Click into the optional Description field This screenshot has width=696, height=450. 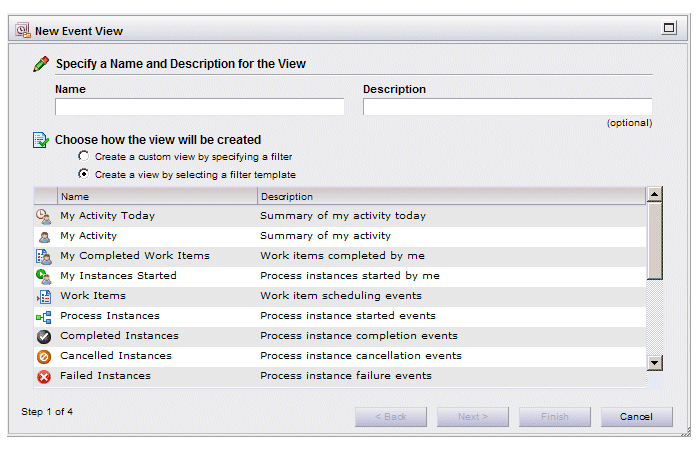[508, 107]
